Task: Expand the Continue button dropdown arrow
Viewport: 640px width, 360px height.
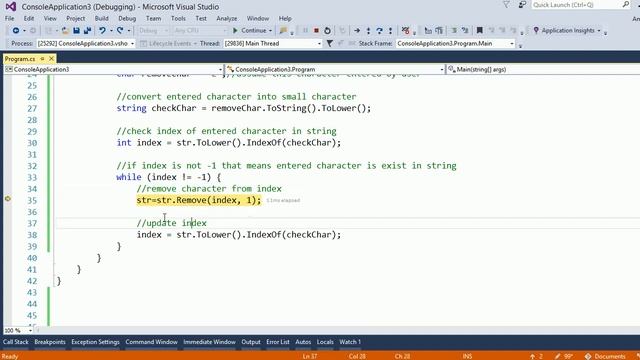Action: coord(270,31)
